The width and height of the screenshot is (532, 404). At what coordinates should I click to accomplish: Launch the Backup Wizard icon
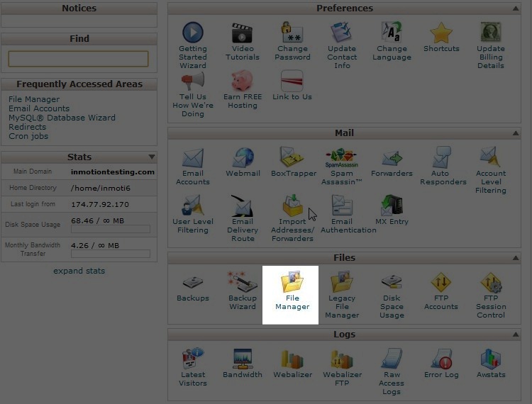[x=243, y=281]
